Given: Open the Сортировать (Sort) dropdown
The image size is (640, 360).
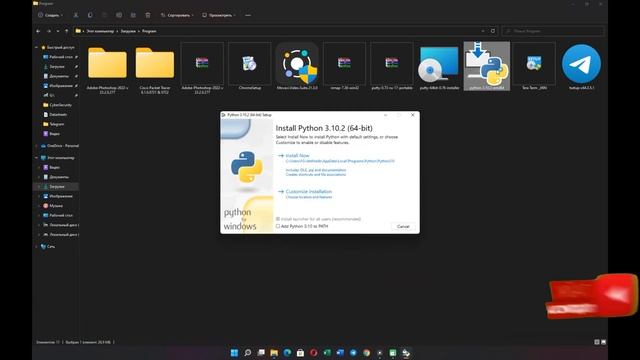Looking at the screenshot, I should coord(177,15).
